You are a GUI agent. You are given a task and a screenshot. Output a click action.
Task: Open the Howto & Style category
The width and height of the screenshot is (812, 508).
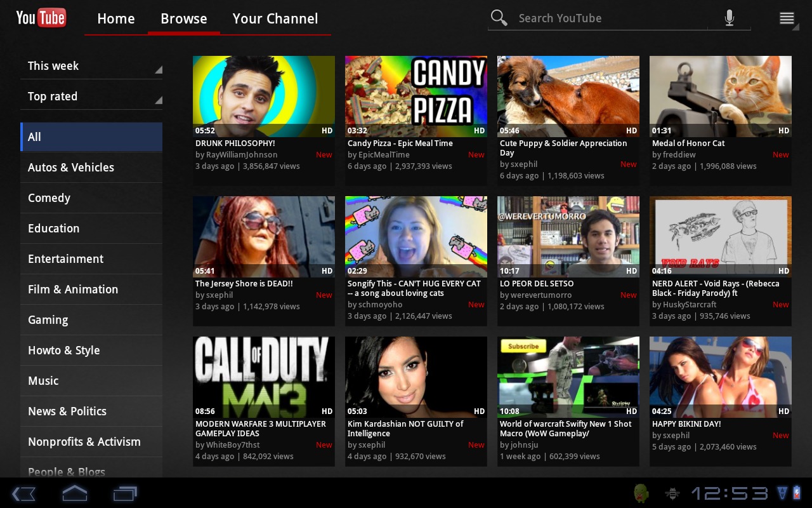[91, 351]
